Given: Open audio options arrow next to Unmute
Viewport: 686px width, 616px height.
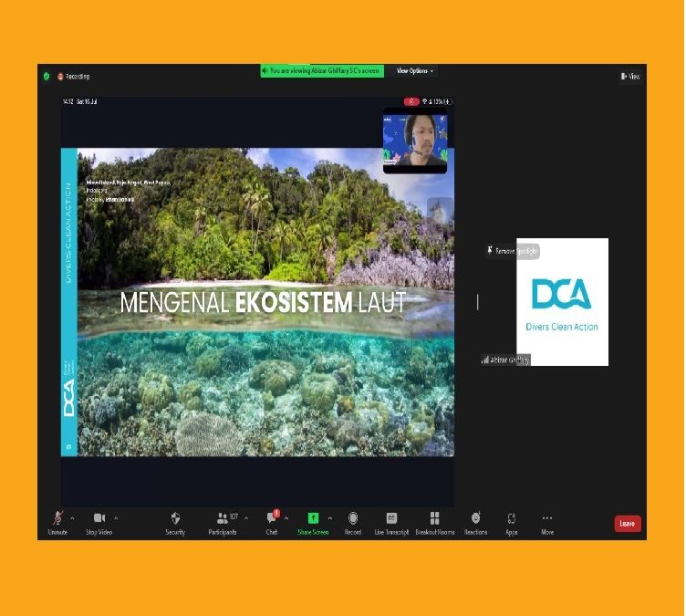Looking at the screenshot, I should point(73,518).
